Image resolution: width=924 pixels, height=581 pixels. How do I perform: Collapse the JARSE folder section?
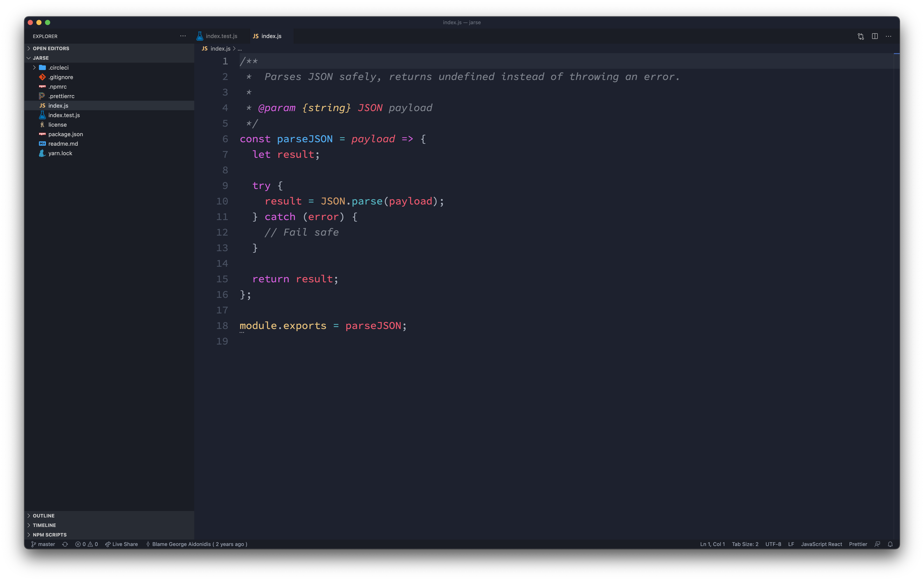[109, 58]
